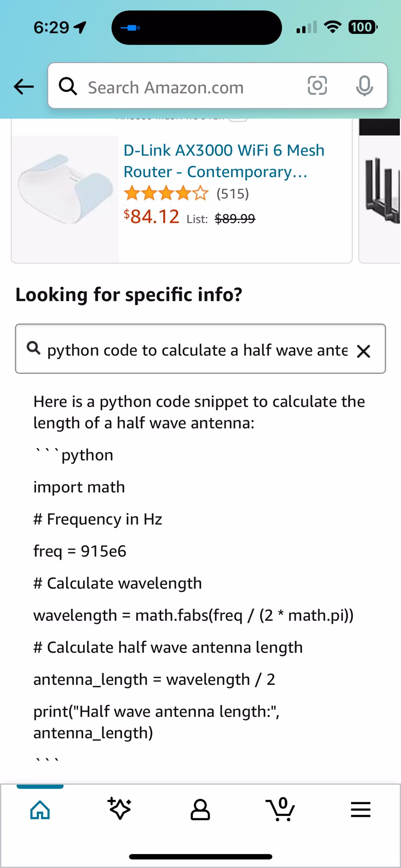
Task: Open the 515 reviews count
Action: point(233,194)
